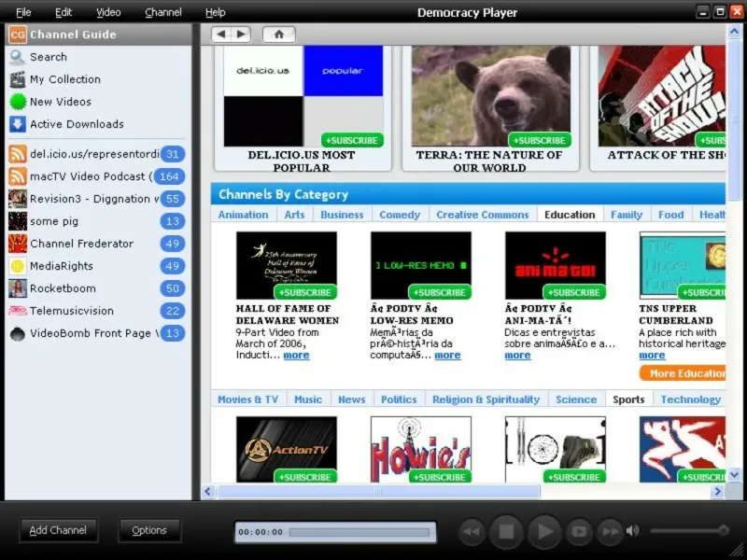Open the Terra bear thumbnail
Image resolution: width=747 pixels, height=560 pixels.
point(491,96)
